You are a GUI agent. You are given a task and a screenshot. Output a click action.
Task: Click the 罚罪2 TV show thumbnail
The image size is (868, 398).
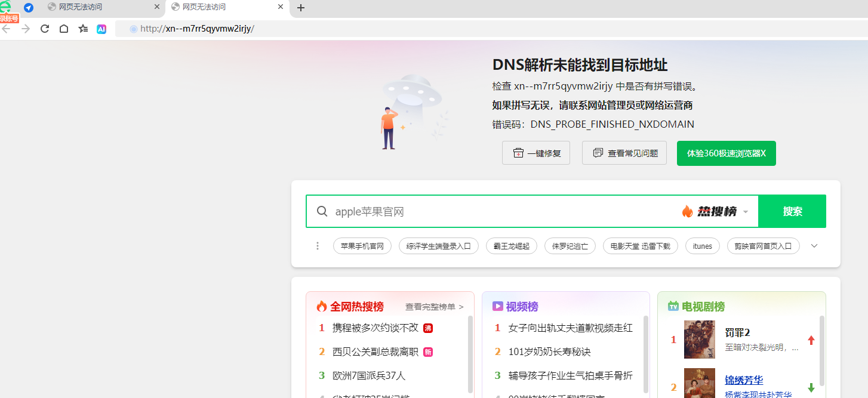[699, 340]
